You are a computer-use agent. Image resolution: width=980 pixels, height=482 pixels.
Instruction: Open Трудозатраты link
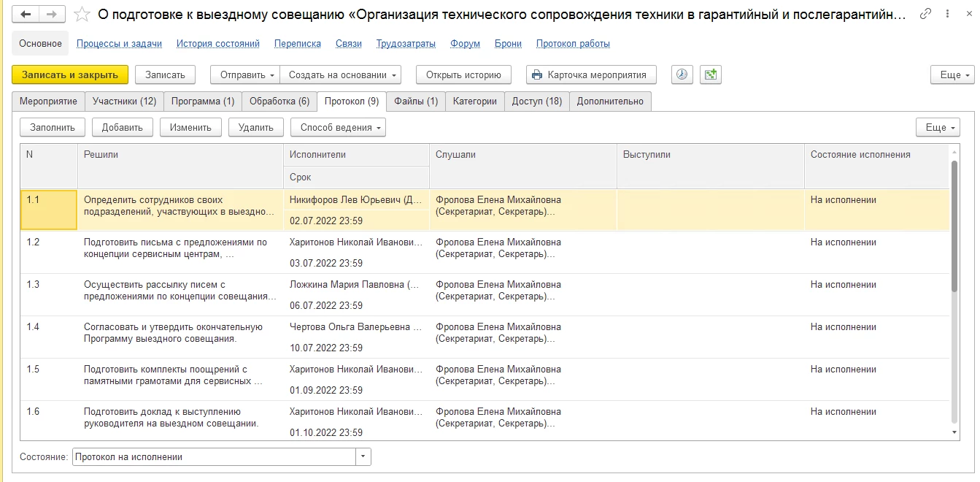[406, 43]
